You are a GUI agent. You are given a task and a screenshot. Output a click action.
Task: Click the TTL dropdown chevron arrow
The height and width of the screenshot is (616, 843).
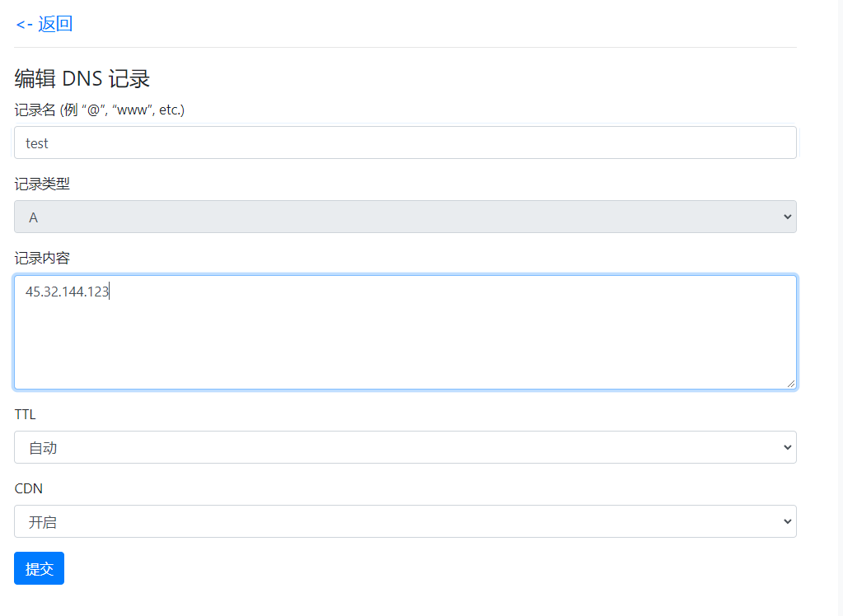pyautogui.click(x=787, y=447)
